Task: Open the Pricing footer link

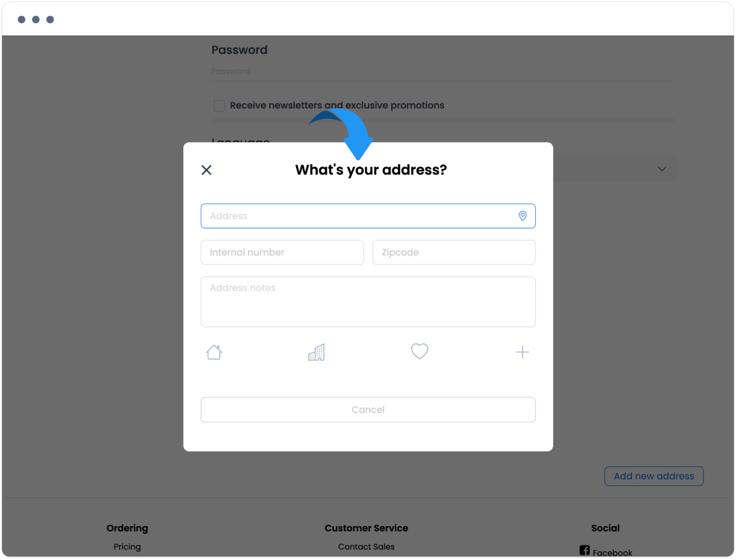Action: coord(127,546)
